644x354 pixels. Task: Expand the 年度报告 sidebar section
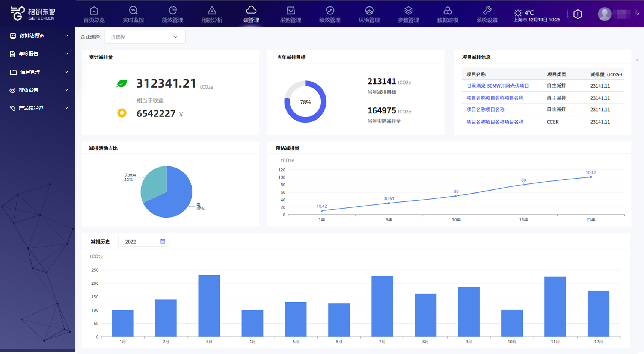pyautogui.click(x=38, y=54)
